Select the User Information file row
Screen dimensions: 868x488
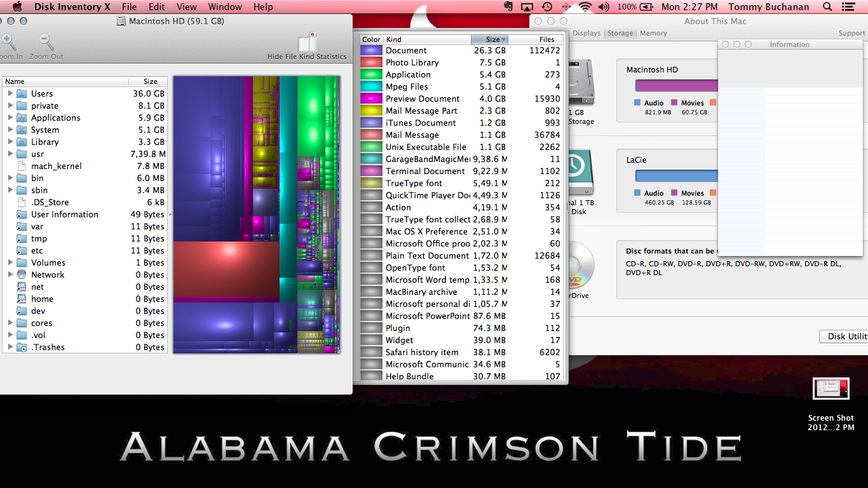click(85, 214)
